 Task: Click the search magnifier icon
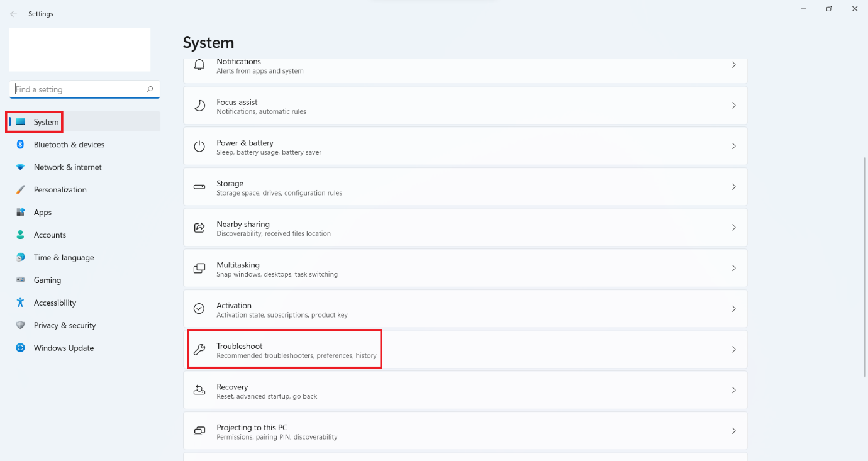(x=150, y=89)
